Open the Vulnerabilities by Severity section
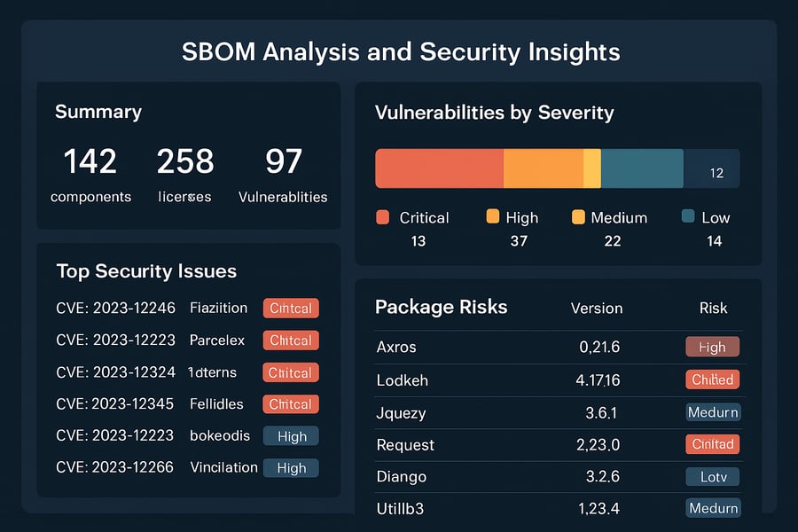The image size is (798, 532). (x=496, y=113)
